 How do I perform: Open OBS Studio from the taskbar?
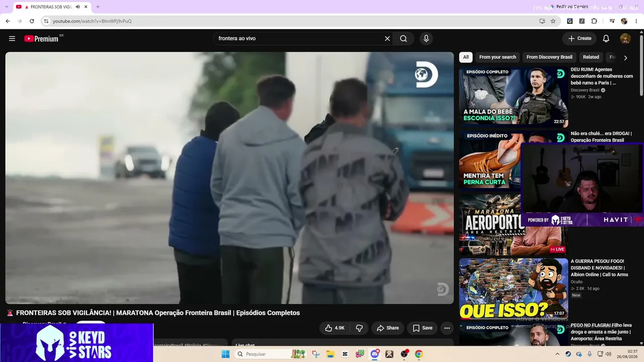point(404,354)
